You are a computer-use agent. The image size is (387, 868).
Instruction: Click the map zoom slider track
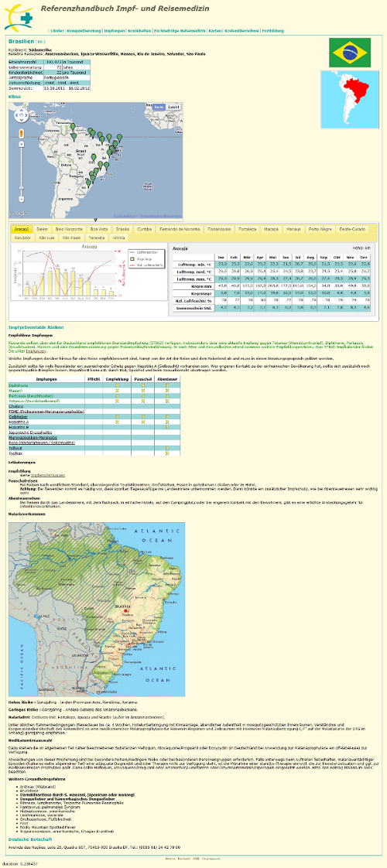21,172
